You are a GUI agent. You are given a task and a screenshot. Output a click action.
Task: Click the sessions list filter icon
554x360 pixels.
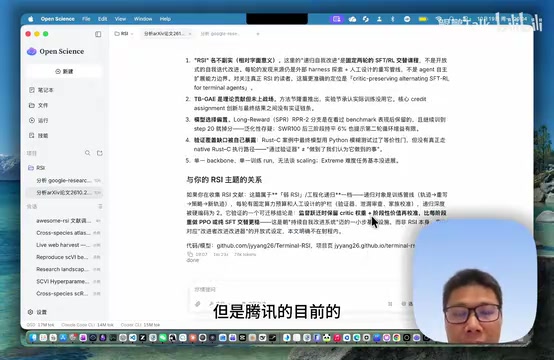pos(100,206)
